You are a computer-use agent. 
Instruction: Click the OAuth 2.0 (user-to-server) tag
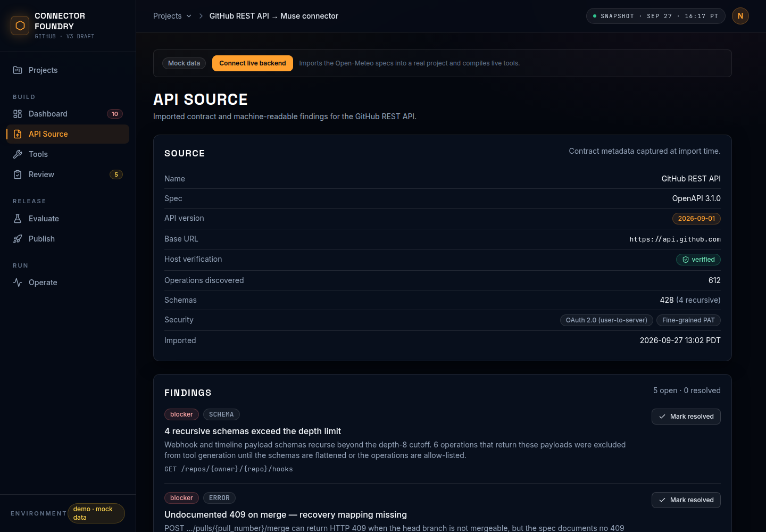pos(606,320)
